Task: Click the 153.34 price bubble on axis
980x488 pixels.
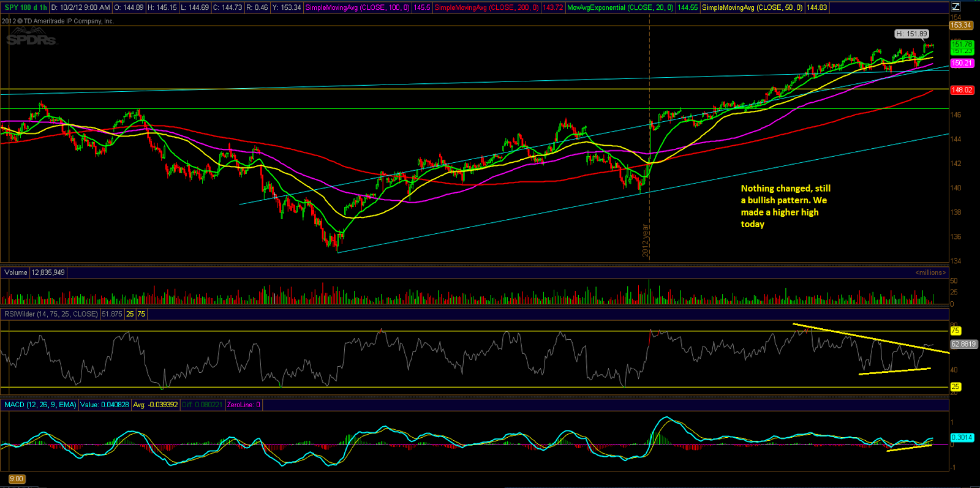Action: coord(961,25)
